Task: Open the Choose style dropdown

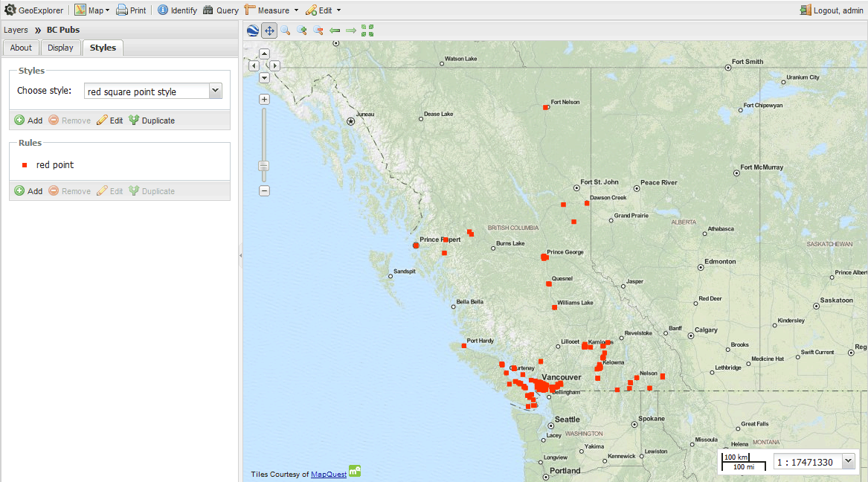Action: [215, 91]
